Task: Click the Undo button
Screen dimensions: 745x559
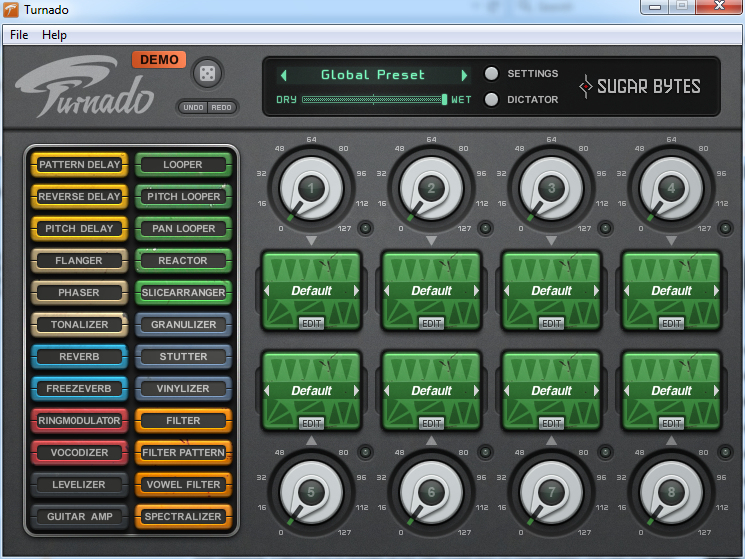Action: click(x=193, y=107)
